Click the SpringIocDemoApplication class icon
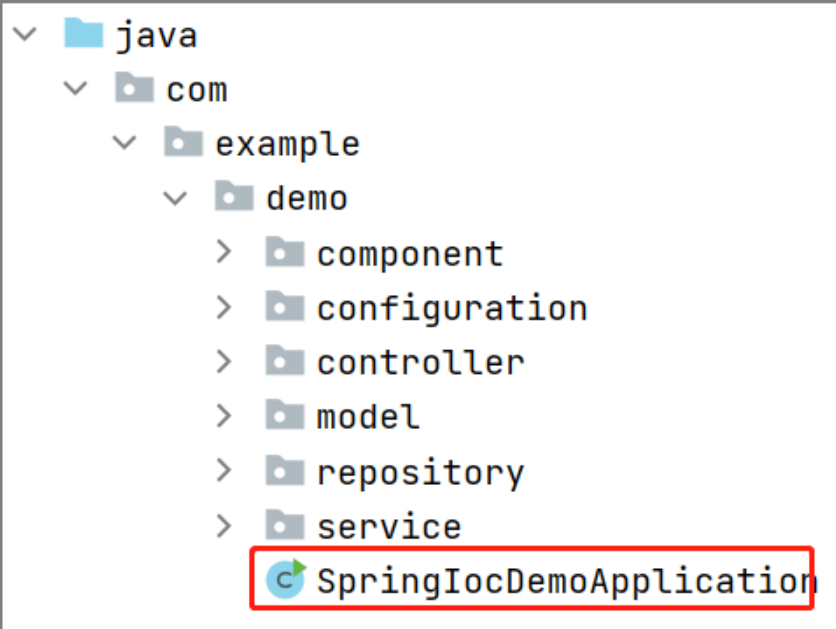 [284, 578]
